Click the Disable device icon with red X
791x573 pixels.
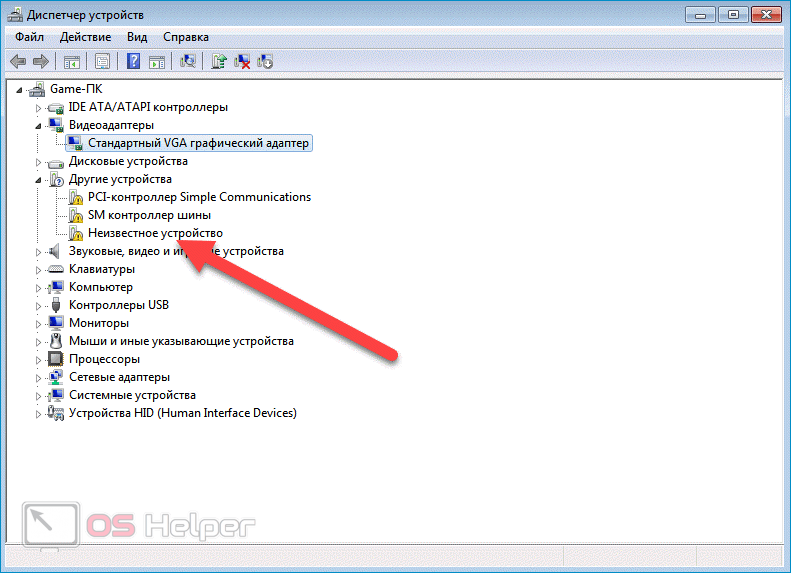(x=242, y=62)
